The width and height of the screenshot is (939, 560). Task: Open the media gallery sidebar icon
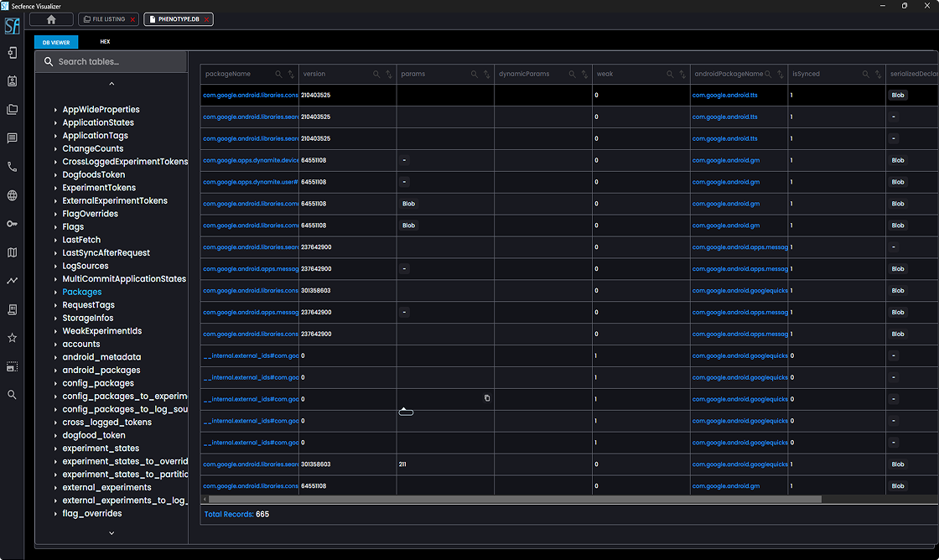coord(12,366)
